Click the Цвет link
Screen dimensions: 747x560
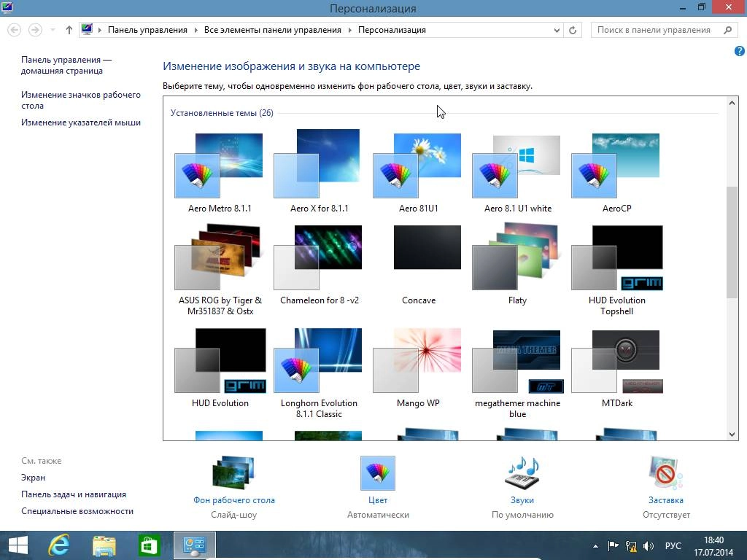click(378, 500)
